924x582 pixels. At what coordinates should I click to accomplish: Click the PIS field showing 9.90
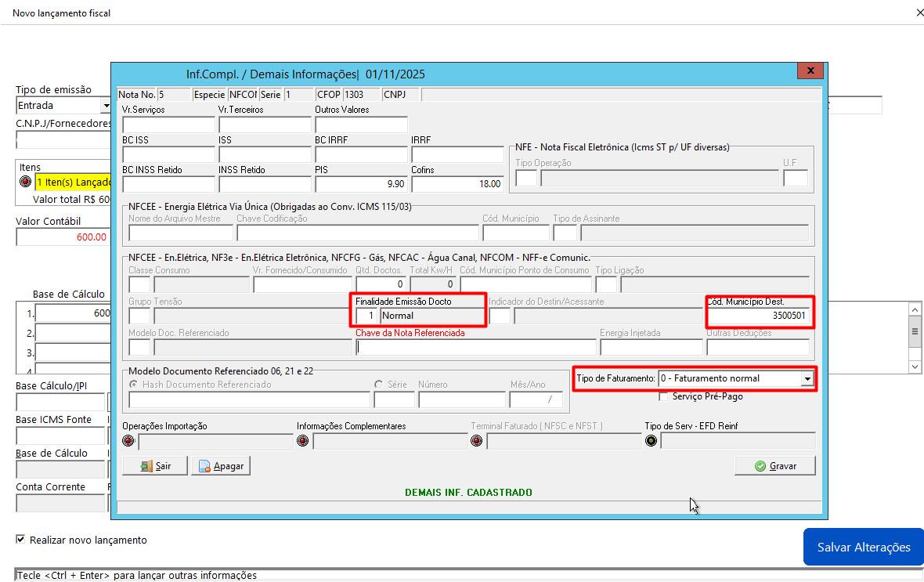[x=361, y=184]
